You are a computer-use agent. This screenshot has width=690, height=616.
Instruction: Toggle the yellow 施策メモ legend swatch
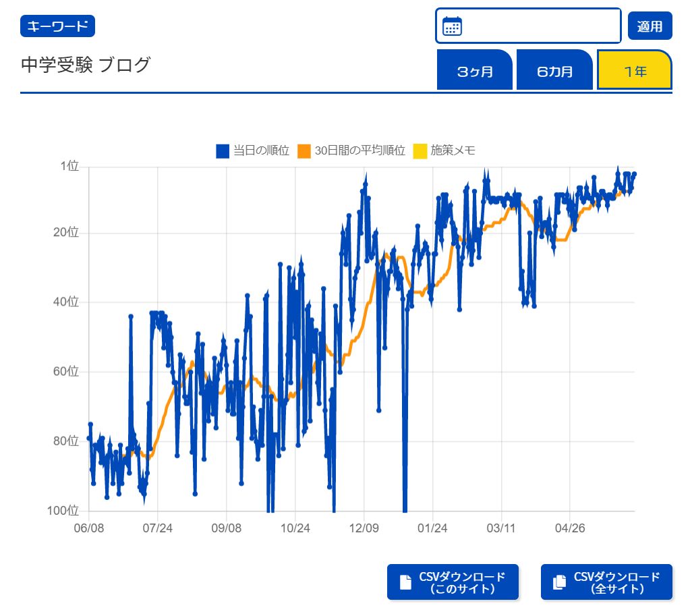[420, 151]
